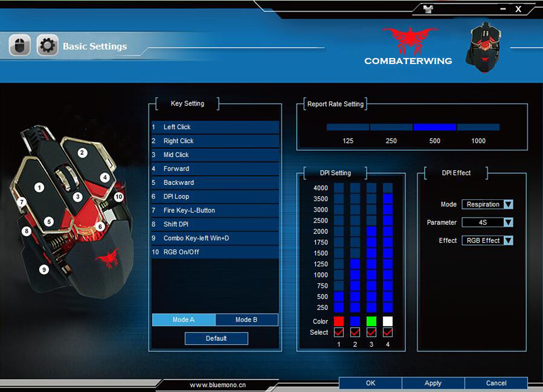Select button marker 8 on mouse diagram

(x=26, y=231)
